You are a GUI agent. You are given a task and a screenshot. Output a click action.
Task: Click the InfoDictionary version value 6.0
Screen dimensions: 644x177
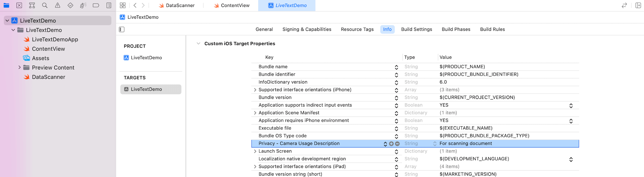click(x=443, y=82)
